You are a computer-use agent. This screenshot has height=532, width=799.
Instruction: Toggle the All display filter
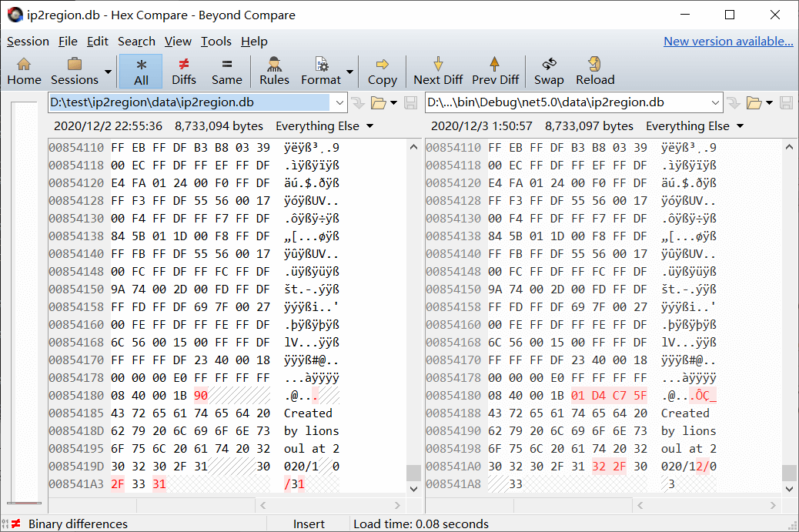[141, 71]
